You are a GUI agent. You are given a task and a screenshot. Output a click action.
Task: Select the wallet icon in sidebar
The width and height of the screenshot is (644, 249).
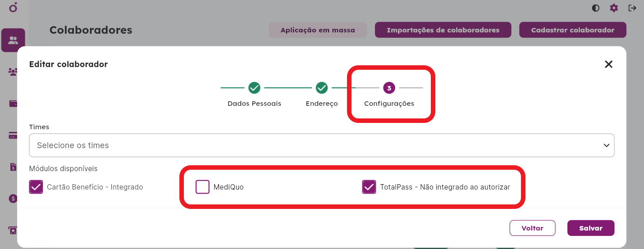pos(13,104)
